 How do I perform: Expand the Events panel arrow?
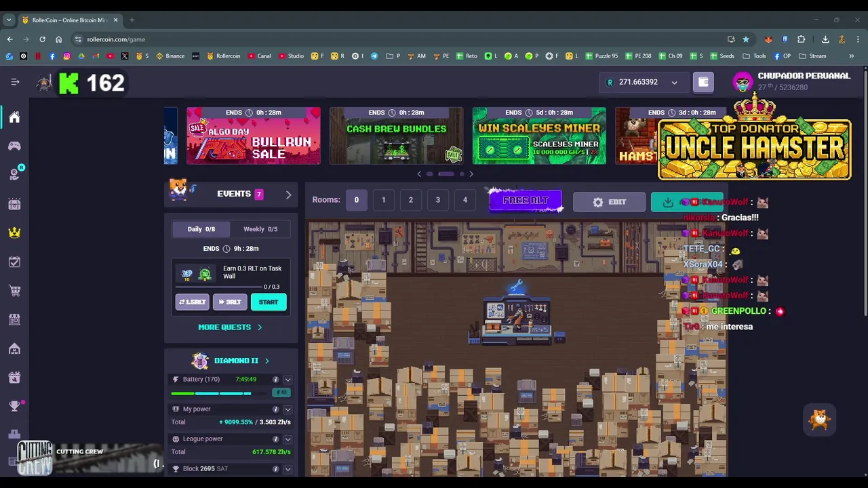coord(288,195)
